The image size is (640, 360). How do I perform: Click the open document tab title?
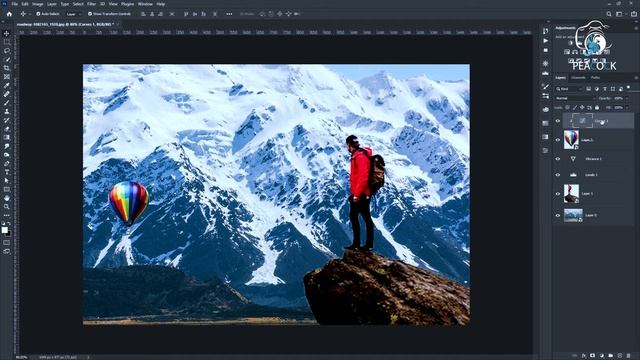[x=65, y=24]
